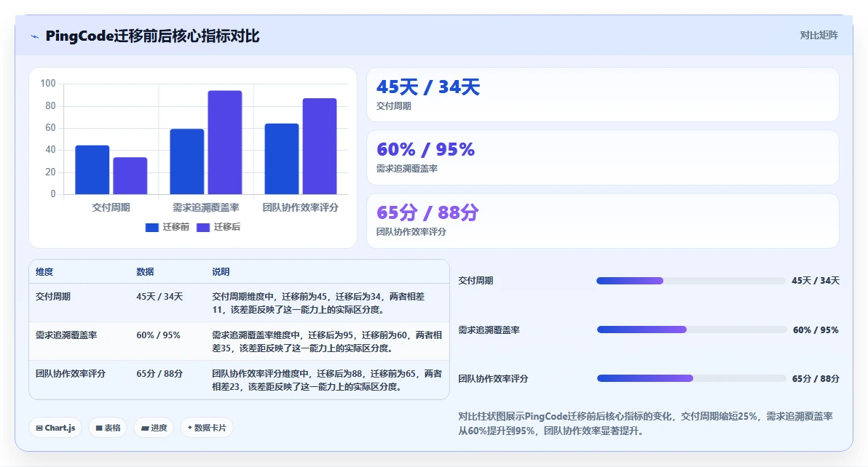
Task: Select the 数据卡片 chip
Action: [207, 428]
